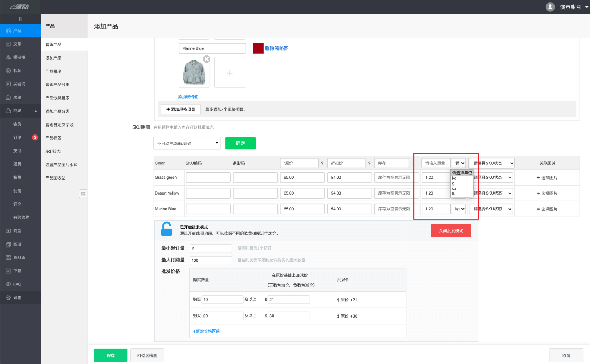Click the minimum order quantity field
This screenshot has width=590, height=364.
point(211,248)
